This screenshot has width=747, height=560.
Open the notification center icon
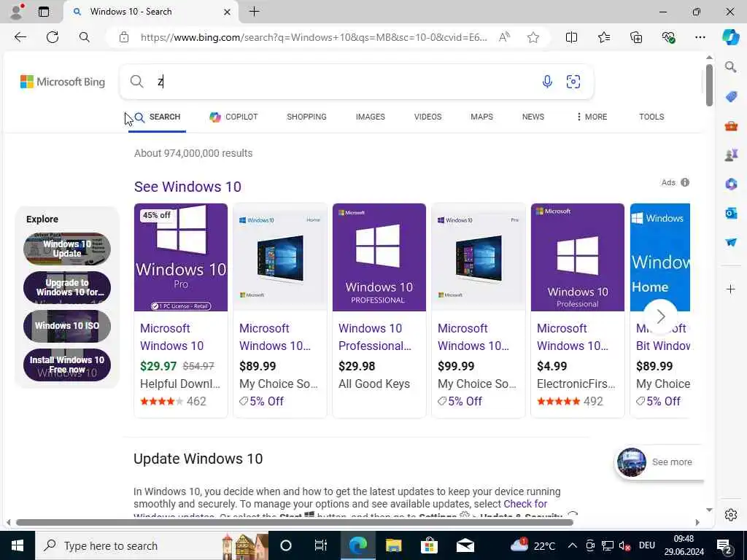point(724,545)
